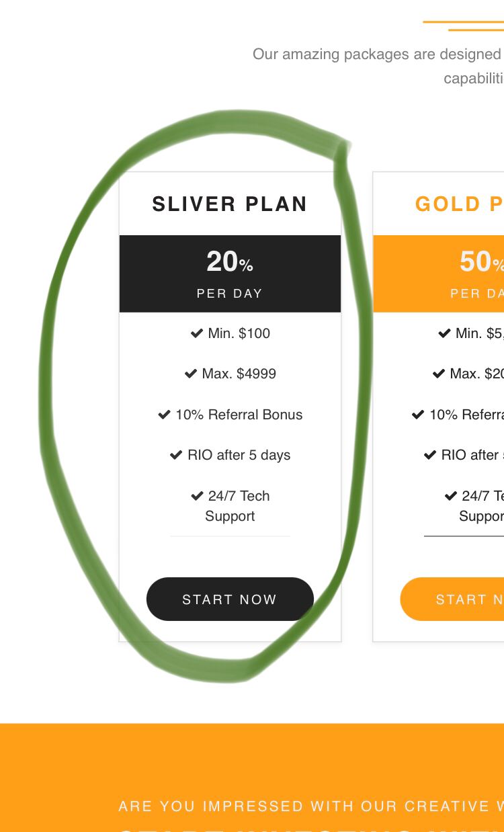
Task: Click the Sliver Plan 10% Referral Bonus text
Action: click(x=239, y=415)
